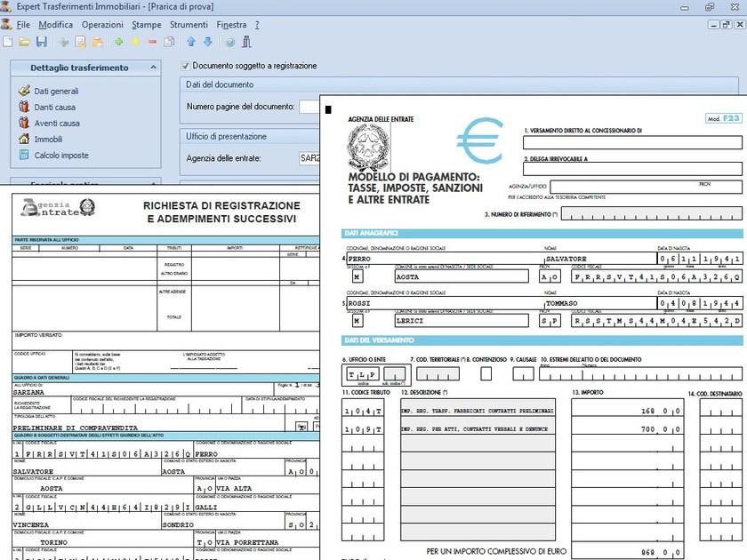Screen dimensions: 747x560
Task: Click the Save toolbar icon
Action: coord(40,44)
